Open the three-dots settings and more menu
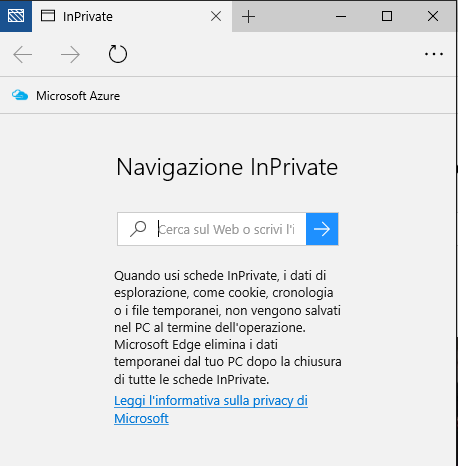 [x=434, y=54]
